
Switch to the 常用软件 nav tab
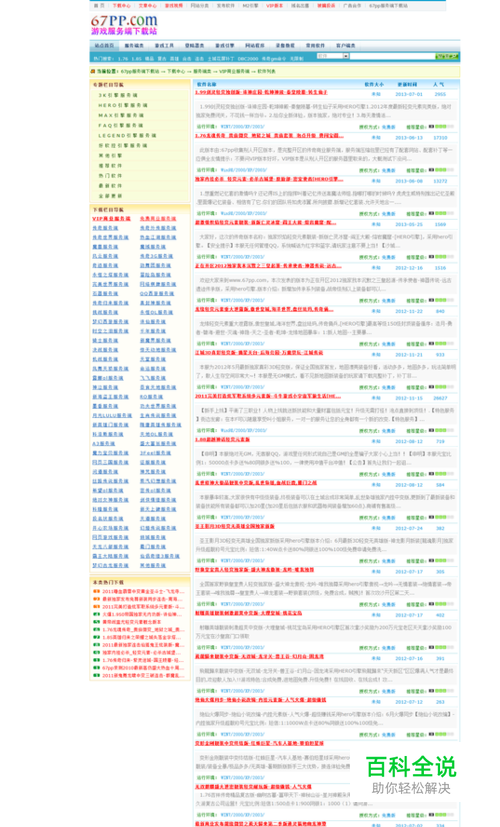(x=315, y=46)
